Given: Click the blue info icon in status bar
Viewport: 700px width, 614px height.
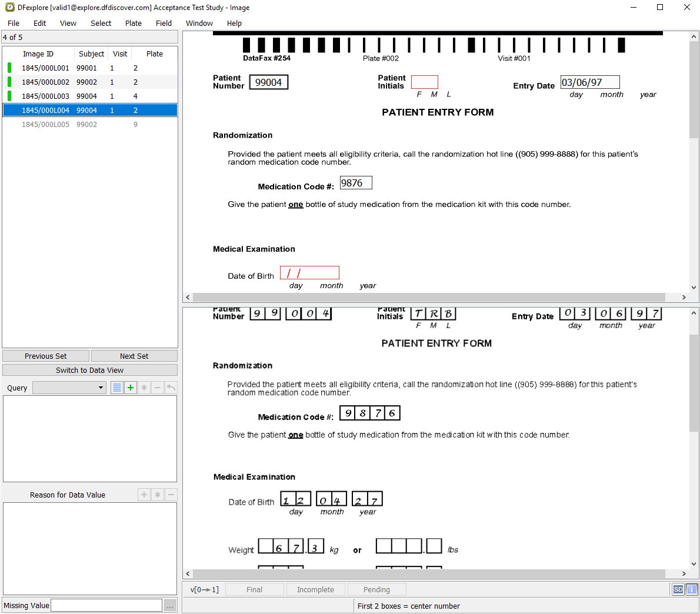Looking at the screenshot, I should 692,589.
